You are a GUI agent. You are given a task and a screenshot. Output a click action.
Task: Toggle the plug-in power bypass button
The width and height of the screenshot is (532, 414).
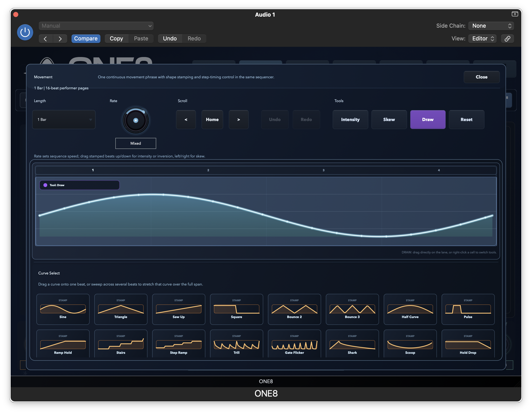(25, 32)
